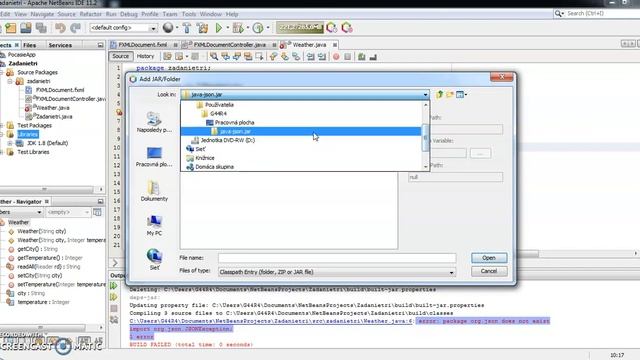The width and height of the screenshot is (640, 360).
Task: Click the New Project toolbar icon
Action: (x=11, y=28)
